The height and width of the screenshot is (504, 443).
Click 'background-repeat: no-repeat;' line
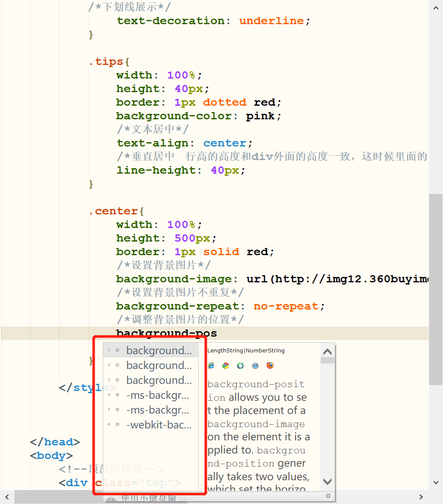[220, 306]
